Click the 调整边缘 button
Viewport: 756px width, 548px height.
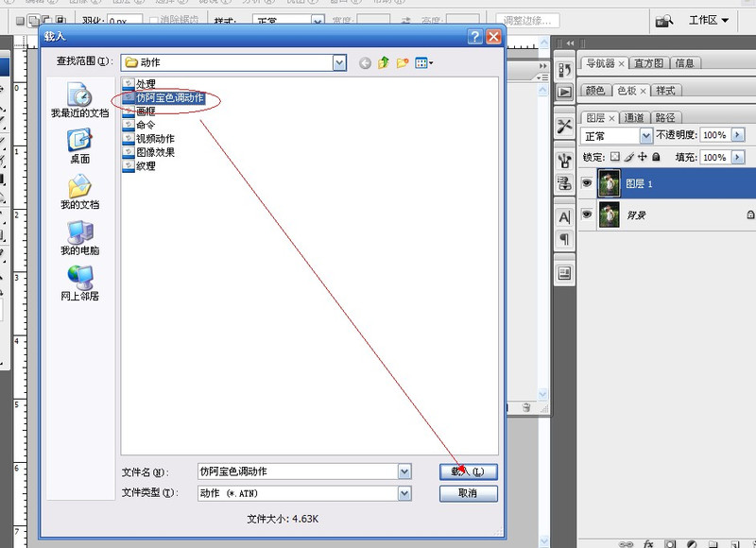click(x=527, y=21)
